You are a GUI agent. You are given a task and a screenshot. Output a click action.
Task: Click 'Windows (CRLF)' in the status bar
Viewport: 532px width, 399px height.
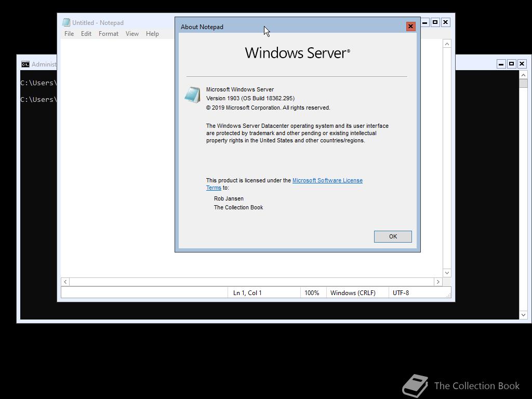click(x=353, y=293)
